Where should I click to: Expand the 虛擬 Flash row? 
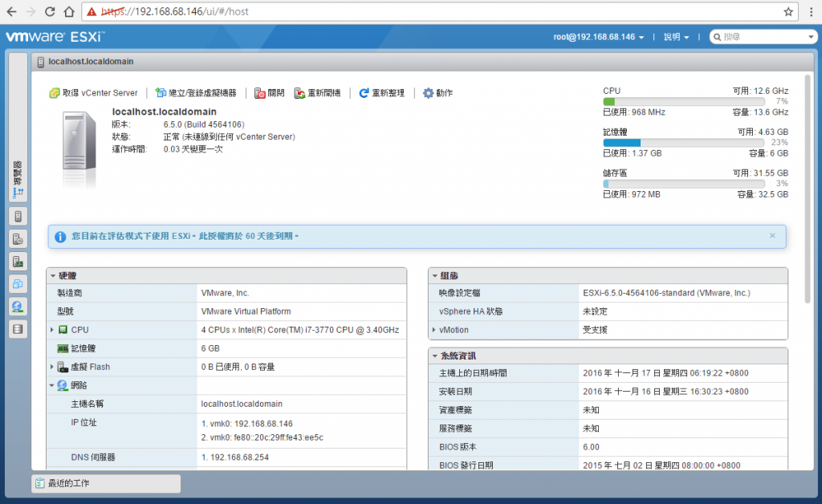coord(52,367)
